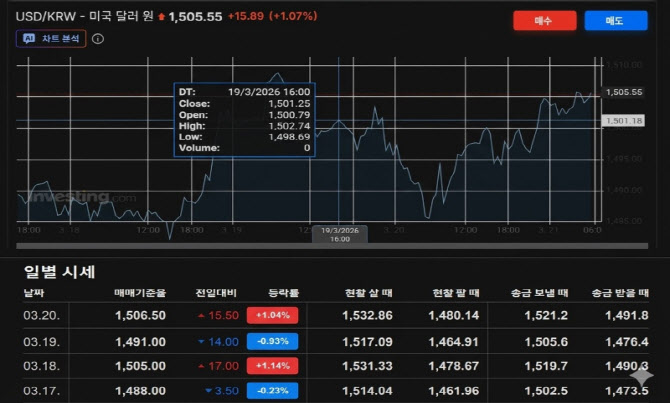Click the 1,505.55 current price axis label

(624, 92)
